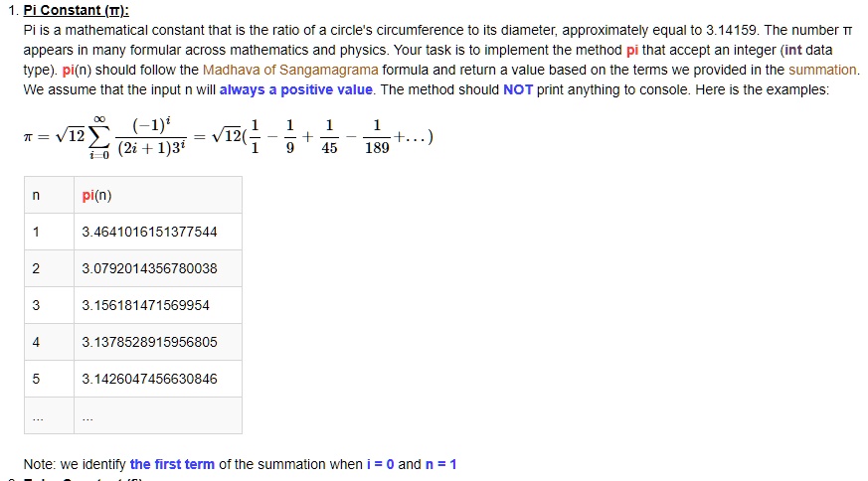Viewport: 868px width, 481px height.
Task: Select the value 3.1426047456630846 cell
Action: (x=158, y=379)
